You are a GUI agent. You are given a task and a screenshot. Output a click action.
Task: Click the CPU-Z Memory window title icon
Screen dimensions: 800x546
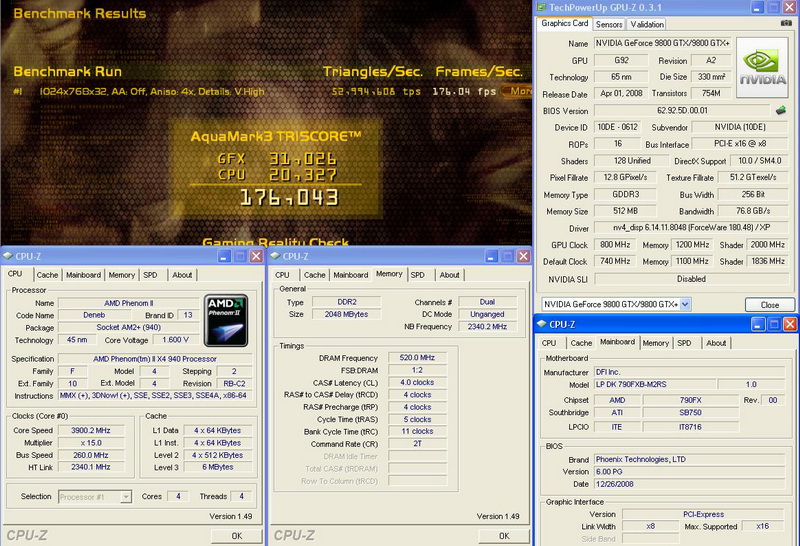(275, 256)
